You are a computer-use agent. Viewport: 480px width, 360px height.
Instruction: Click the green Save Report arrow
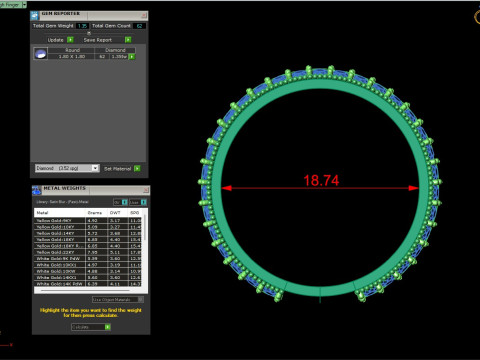tap(128, 40)
